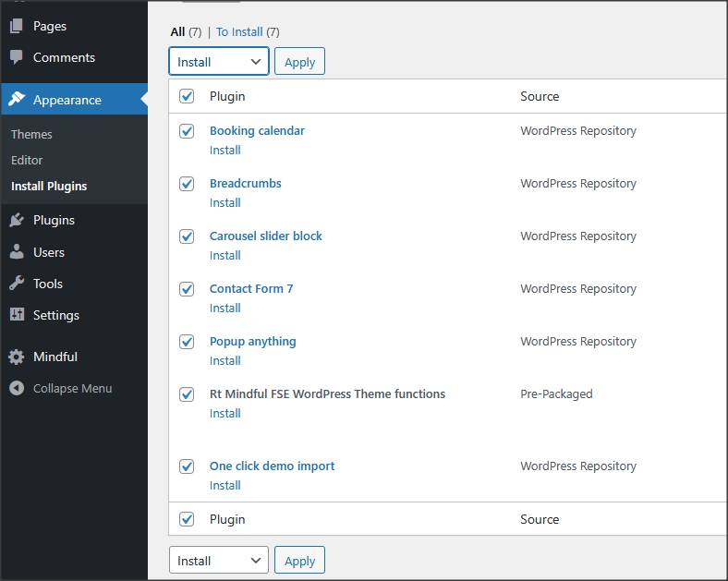Deselect all plugins via header checkbox
This screenshot has width=728, height=581.
187,96
